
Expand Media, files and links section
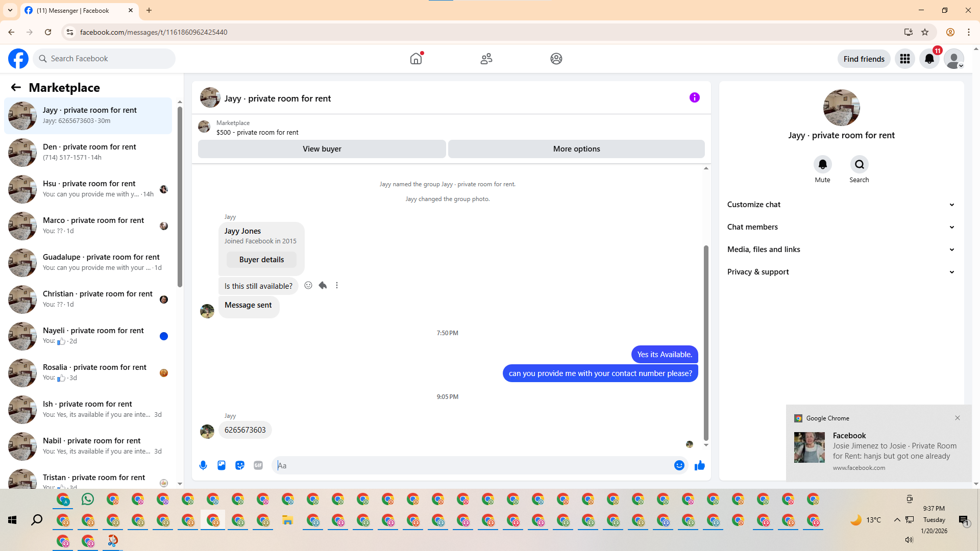[841, 249]
